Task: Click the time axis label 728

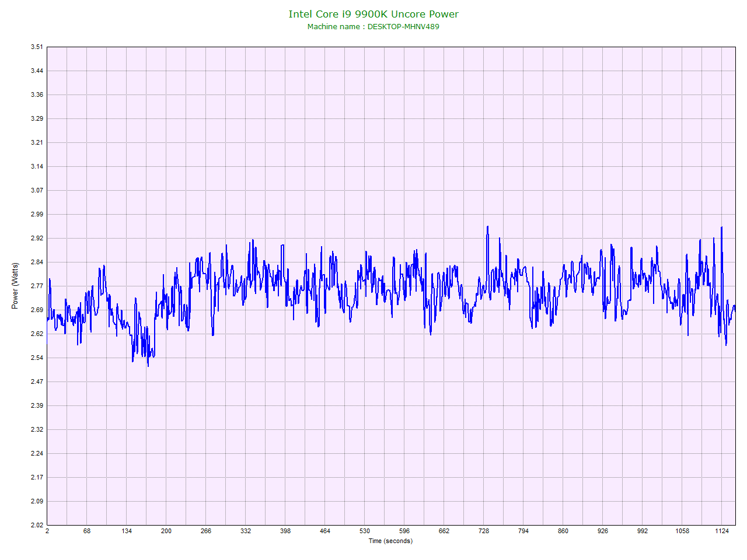Action: coord(484,531)
